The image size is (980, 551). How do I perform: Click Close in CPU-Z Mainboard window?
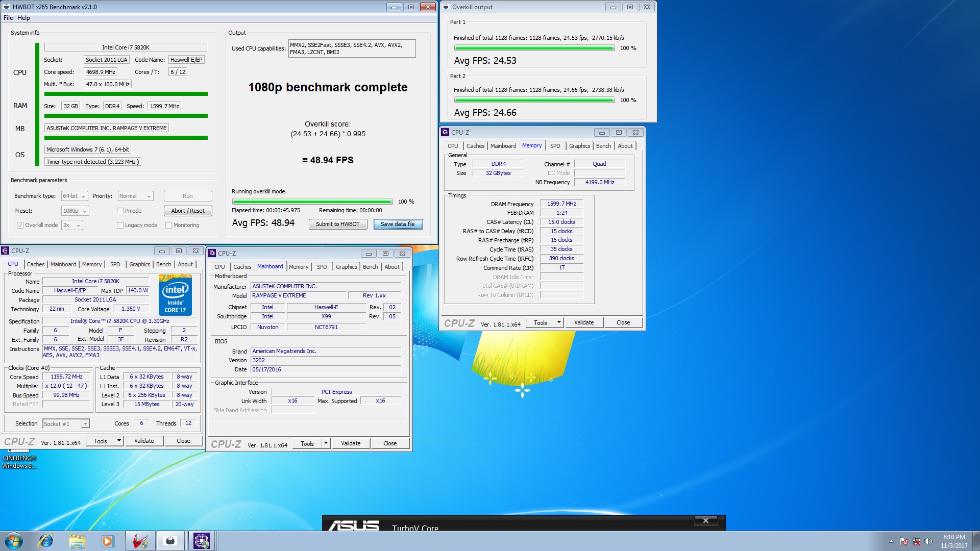pyautogui.click(x=390, y=443)
